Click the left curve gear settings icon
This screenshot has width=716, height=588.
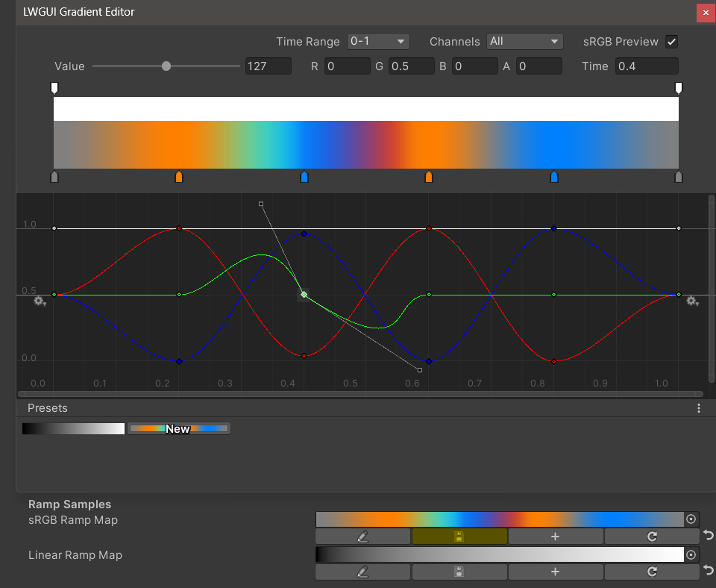pyautogui.click(x=40, y=301)
